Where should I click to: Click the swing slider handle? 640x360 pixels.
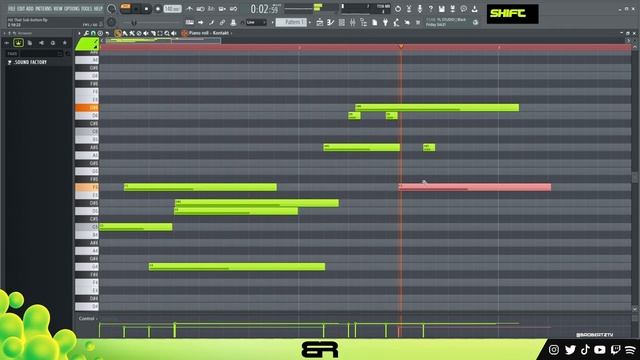(x=134, y=22)
